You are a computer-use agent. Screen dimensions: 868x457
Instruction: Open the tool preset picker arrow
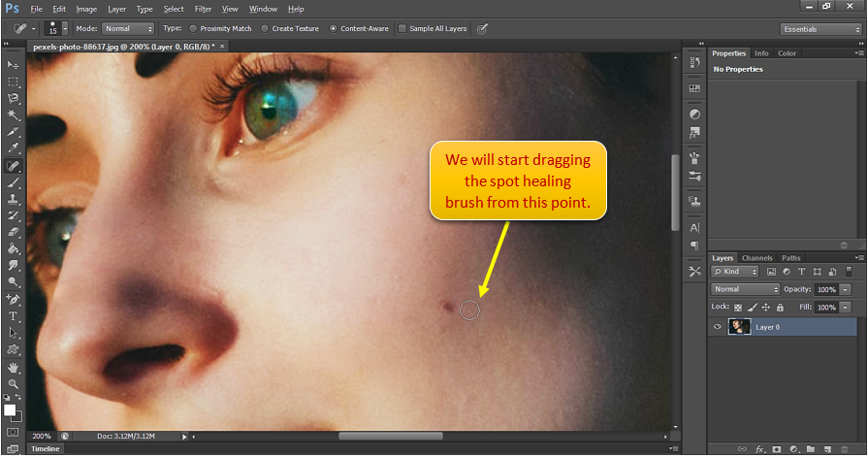click(33, 29)
